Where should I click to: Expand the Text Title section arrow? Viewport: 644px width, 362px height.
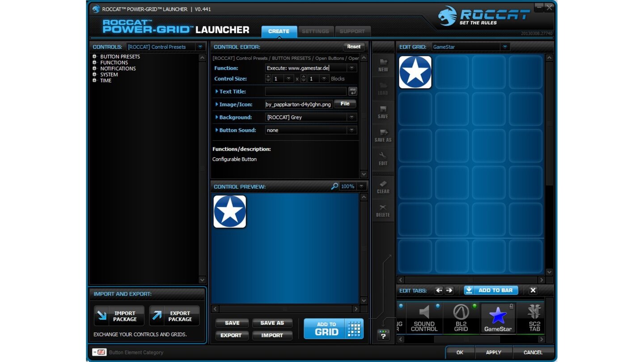[x=216, y=91]
